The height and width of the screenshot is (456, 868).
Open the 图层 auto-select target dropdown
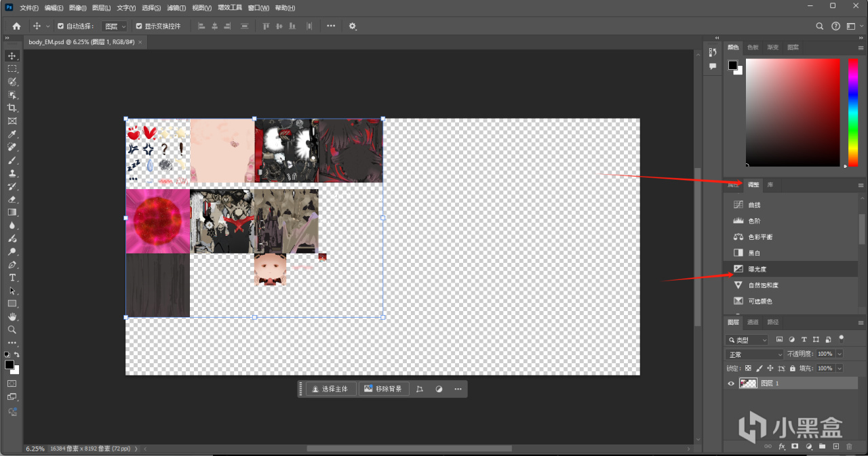(114, 26)
